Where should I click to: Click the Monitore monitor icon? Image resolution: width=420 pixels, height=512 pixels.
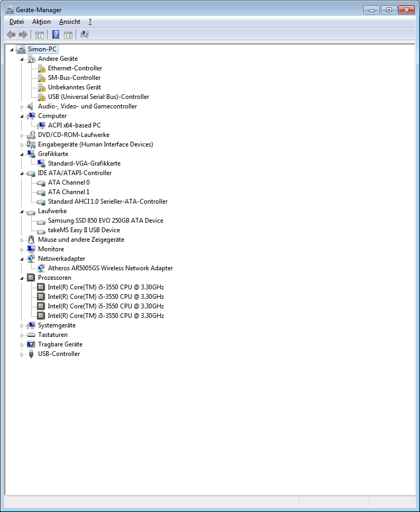point(31,249)
